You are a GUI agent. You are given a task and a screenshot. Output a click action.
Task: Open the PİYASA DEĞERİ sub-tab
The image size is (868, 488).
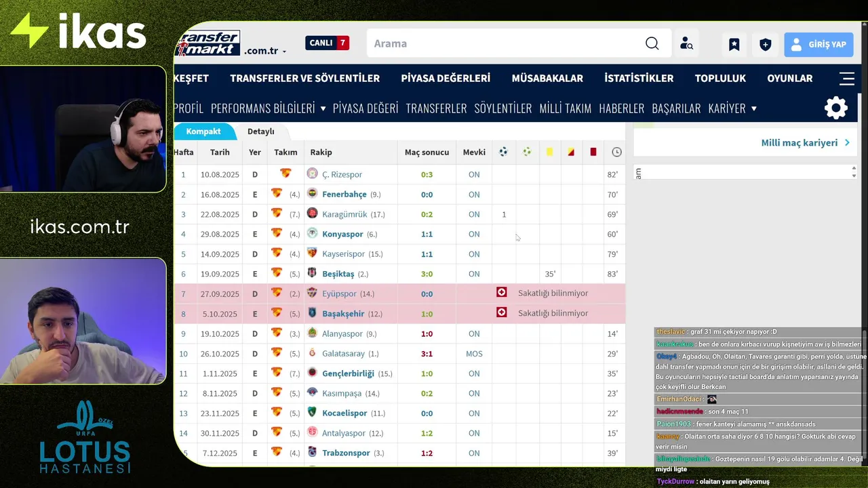pyautogui.click(x=366, y=108)
